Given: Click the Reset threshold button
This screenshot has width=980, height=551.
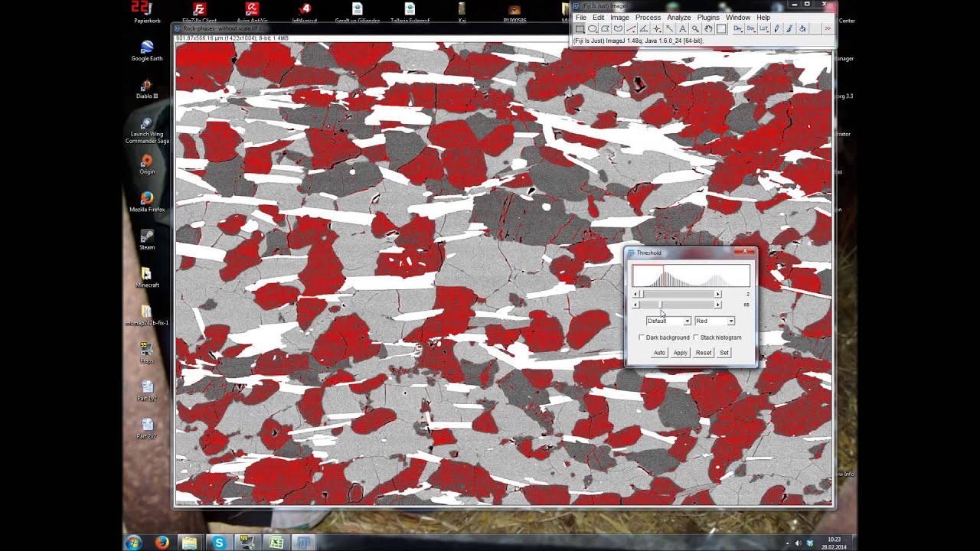Looking at the screenshot, I should point(704,353).
